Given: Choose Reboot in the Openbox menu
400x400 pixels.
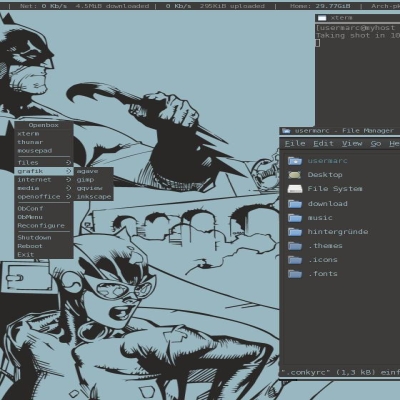Looking at the screenshot, I should 43,246.
